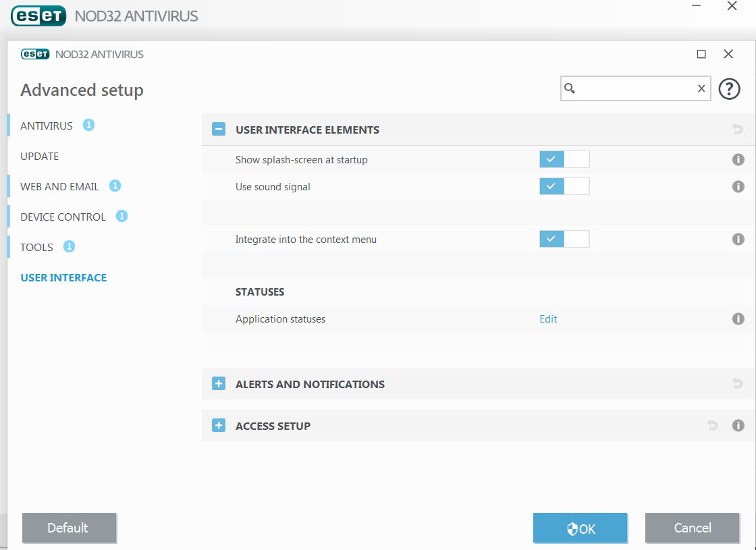This screenshot has height=550, width=756.
Task: Click info icon for Show splash-screen at startup
Action: pyautogui.click(x=738, y=160)
